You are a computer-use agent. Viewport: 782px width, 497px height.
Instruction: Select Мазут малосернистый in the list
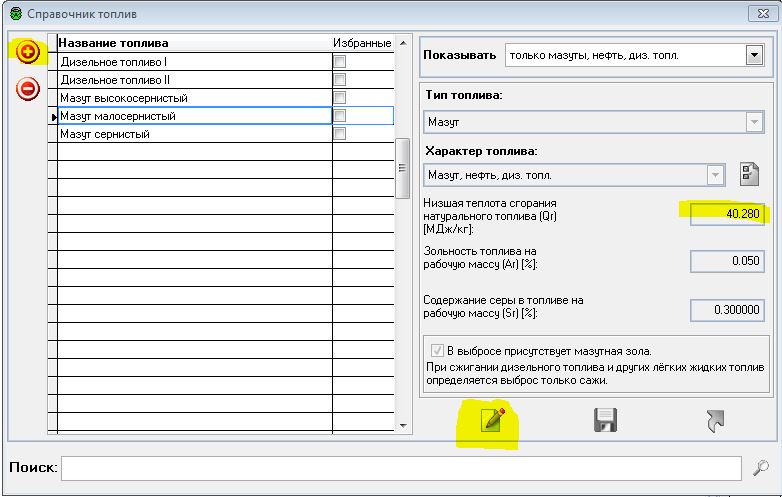190,116
